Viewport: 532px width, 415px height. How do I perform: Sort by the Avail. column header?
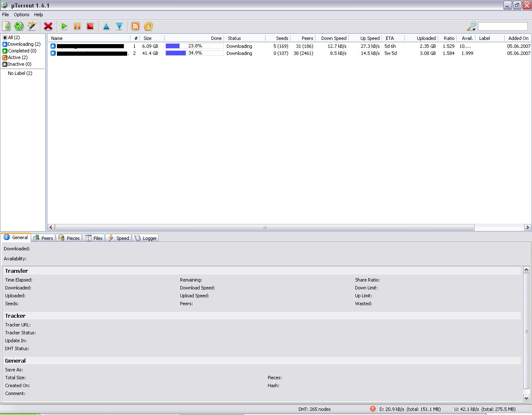466,38
